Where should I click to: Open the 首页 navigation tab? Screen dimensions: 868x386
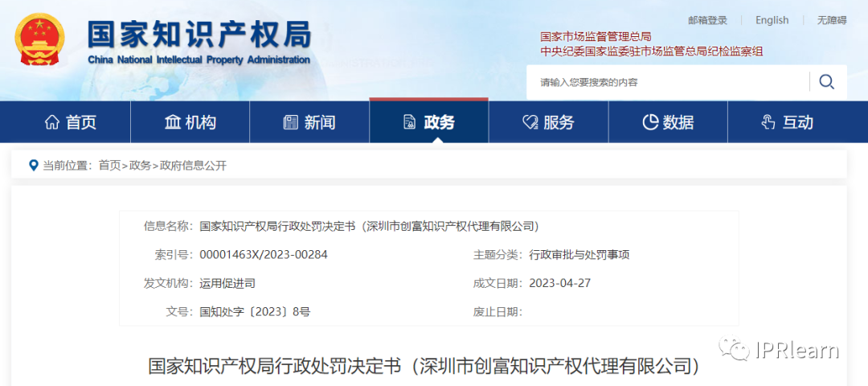tap(65, 122)
